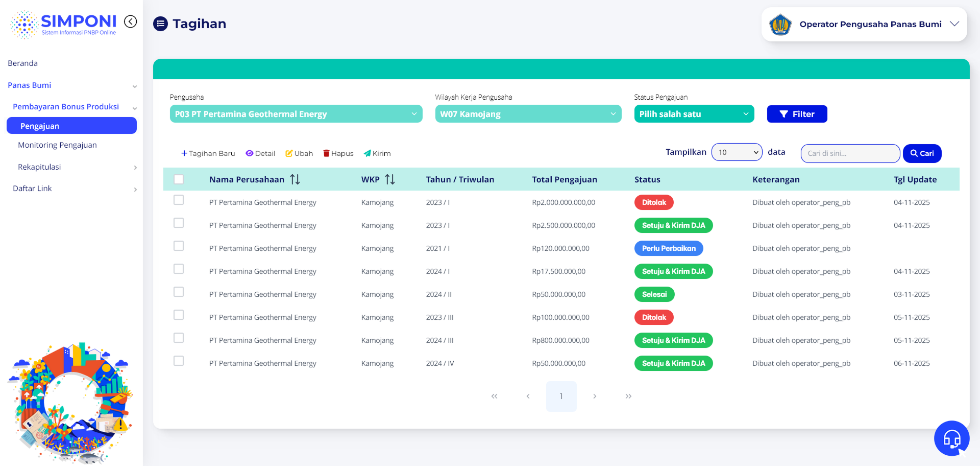Open the headset support chat icon

(951, 438)
